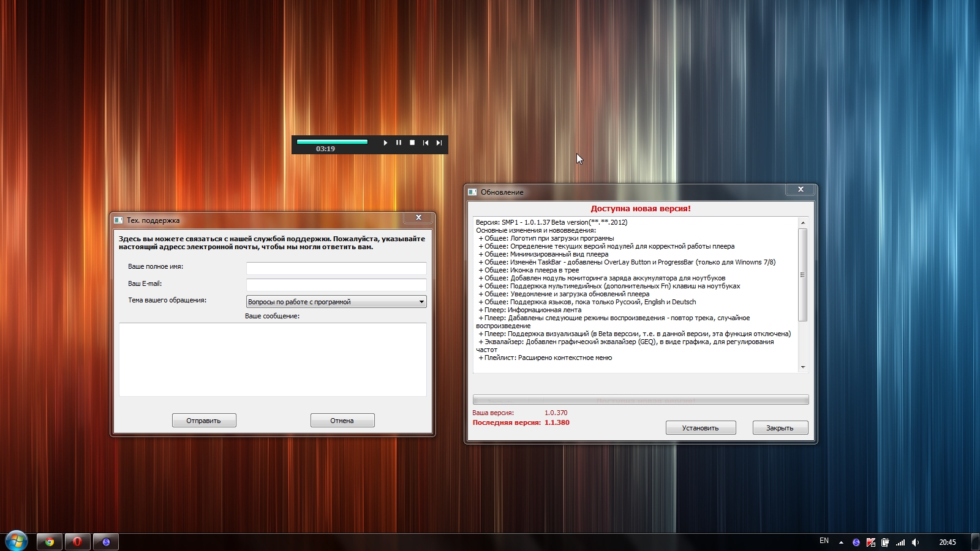Viewport: 980px width, 551px height.
Task: Pause playback in the mini player
Action: pos(399,143)
